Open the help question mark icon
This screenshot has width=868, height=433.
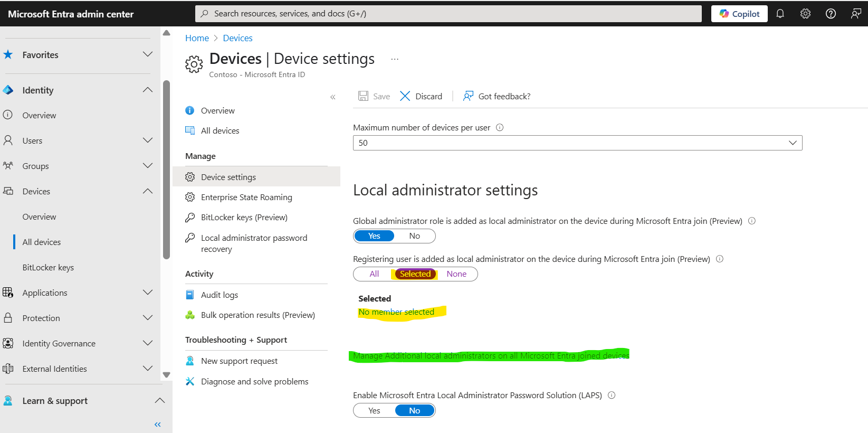[831, 14]
